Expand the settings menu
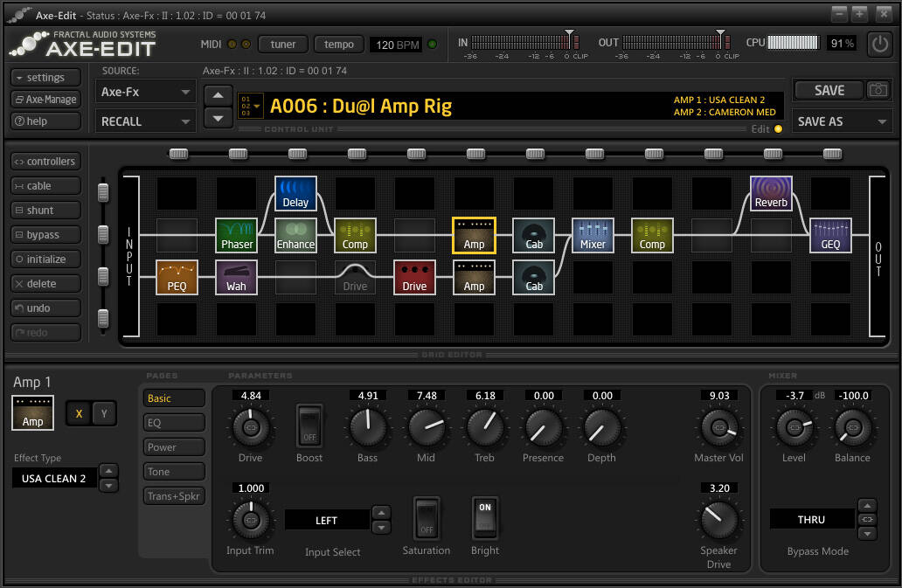The width and height of the screenshot is (902, 588). [45, 77]
